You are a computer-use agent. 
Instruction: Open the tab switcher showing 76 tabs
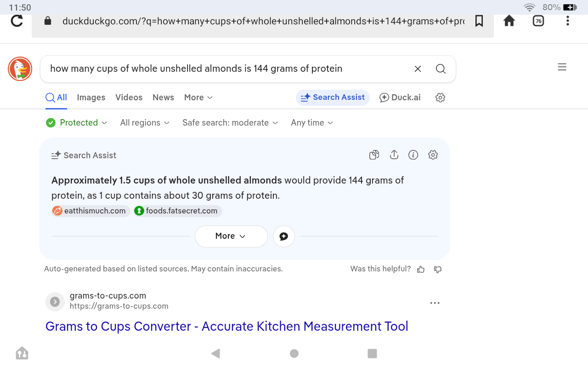[x=538, y=21]
